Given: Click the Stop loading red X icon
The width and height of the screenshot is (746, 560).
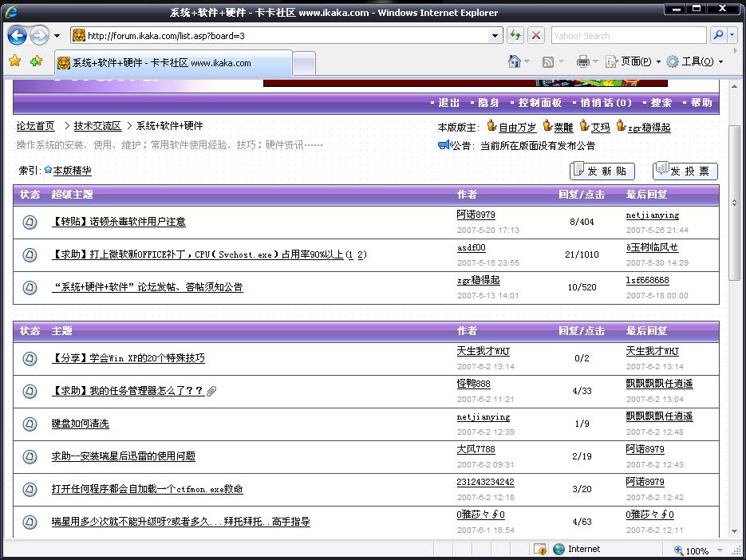Looking at the screenshot, I should point(536,36).
